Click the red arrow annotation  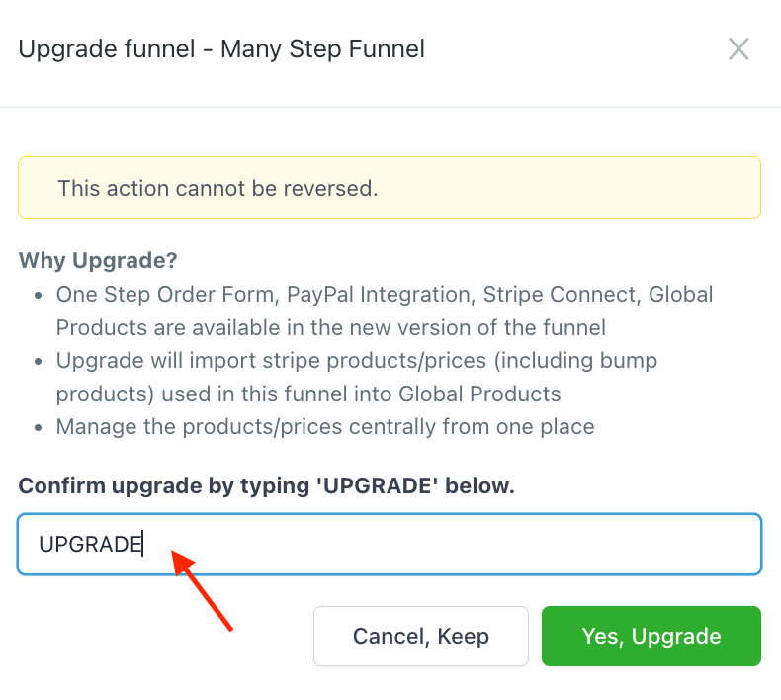point(203,590)
